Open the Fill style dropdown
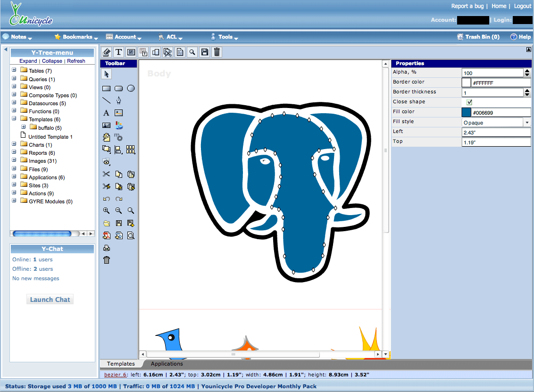This screenshot has height=392, width=534. [526, 123]
